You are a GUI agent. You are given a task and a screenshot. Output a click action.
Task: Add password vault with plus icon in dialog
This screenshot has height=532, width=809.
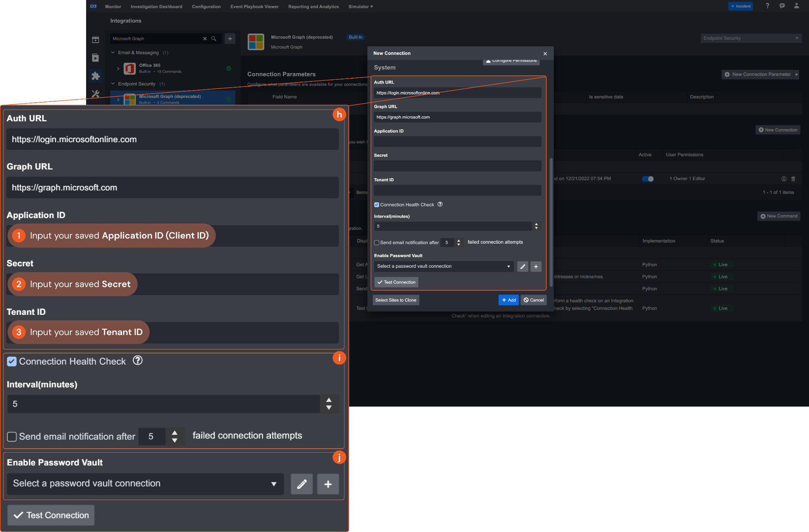point(536,267)
